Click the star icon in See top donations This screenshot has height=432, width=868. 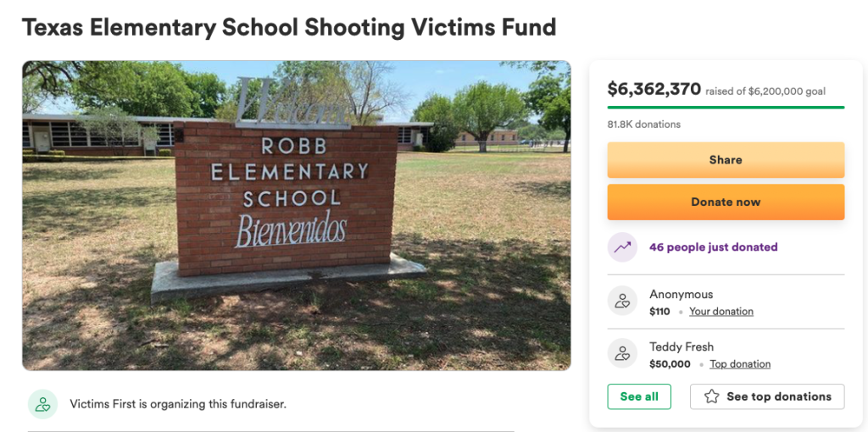click(x=711, y=396)
